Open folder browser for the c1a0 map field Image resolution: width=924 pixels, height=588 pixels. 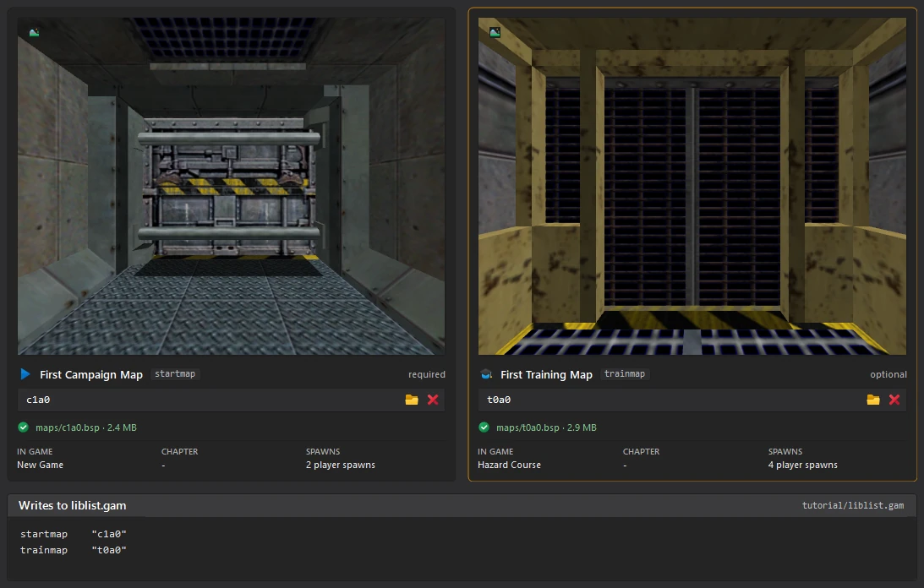point(412,400)
